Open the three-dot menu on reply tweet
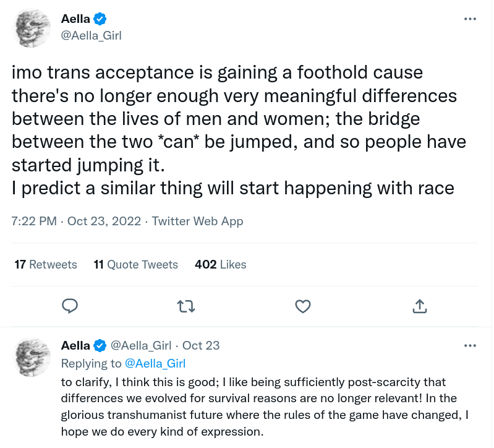The height and width of the screenshot is (448, 494). [x=470, y=346]
